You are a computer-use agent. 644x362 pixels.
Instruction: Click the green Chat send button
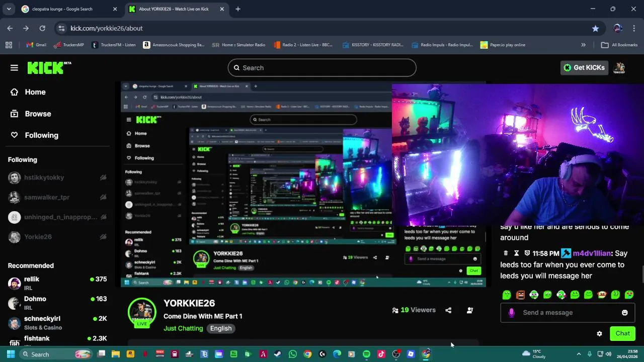[622, 333]
